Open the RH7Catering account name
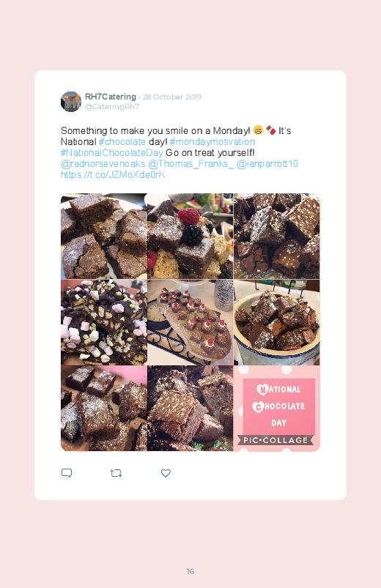The height and width of the screenshot is (588, 381). pos(111,97)
